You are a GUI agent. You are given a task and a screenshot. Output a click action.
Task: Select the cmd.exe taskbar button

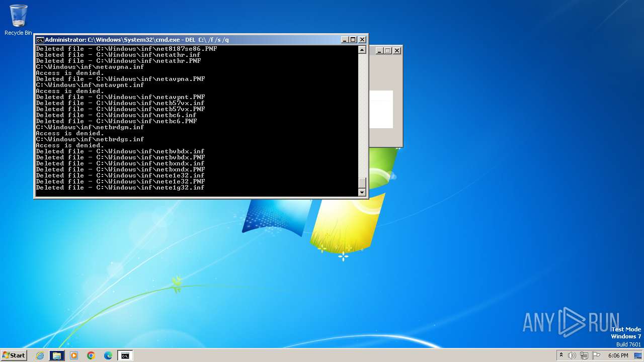point(125,355)
